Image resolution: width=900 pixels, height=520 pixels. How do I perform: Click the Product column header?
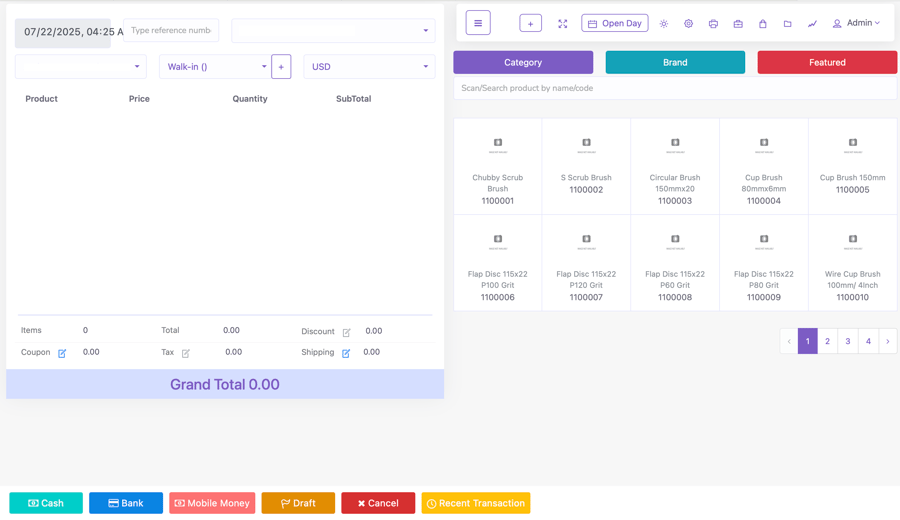(41, 99)
